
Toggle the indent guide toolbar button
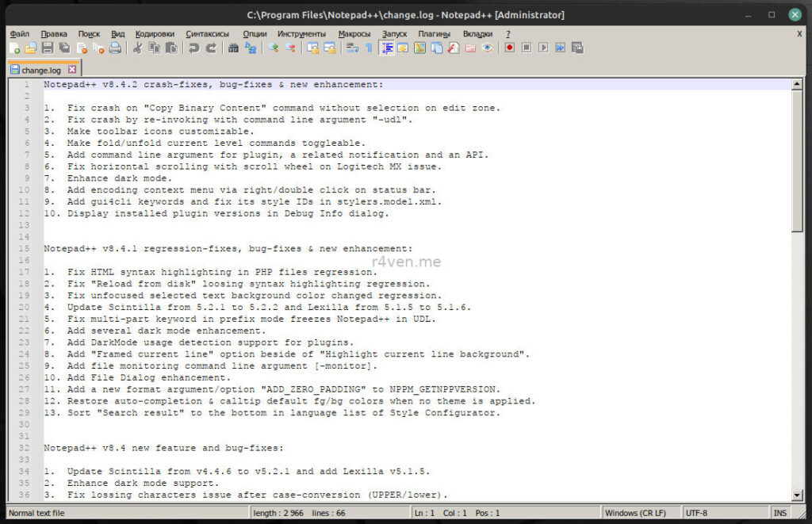click(387, 48)
